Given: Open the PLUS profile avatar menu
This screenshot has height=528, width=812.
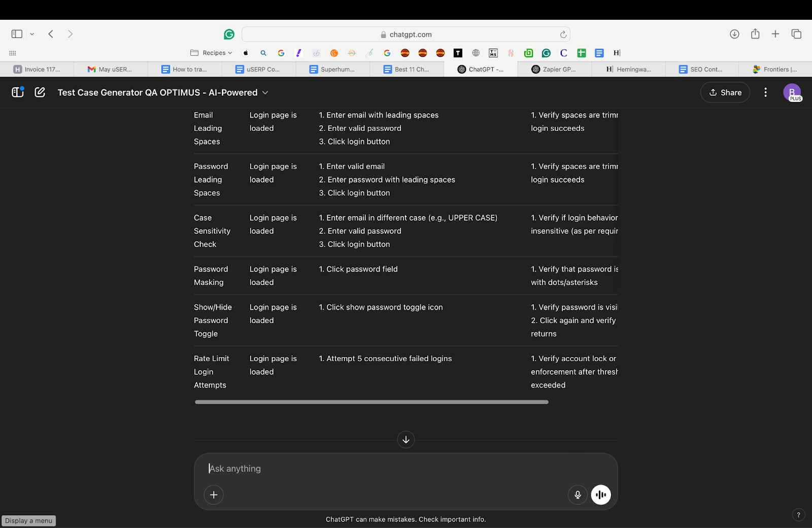Looking at the screenshot, I should (792, 92).
